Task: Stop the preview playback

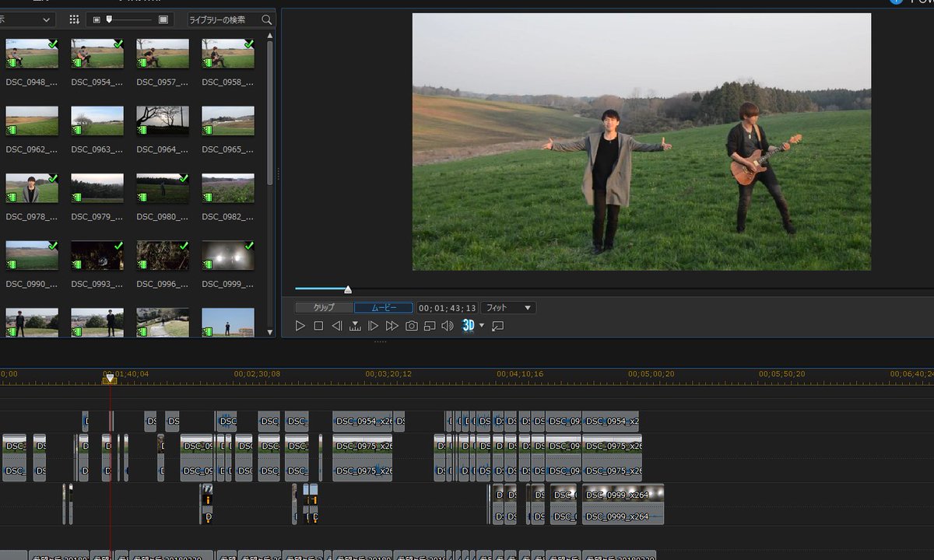Action: pos(318,326)
